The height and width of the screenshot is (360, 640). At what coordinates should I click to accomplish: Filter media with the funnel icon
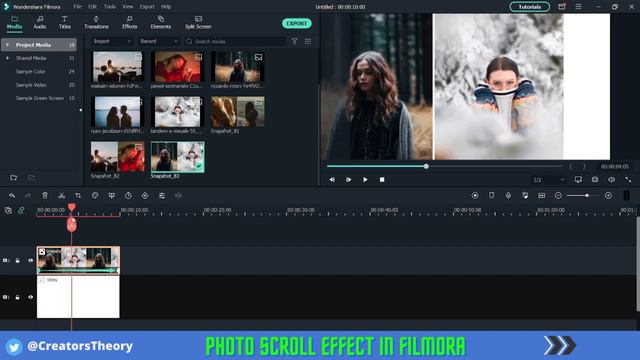coord(294,41)
